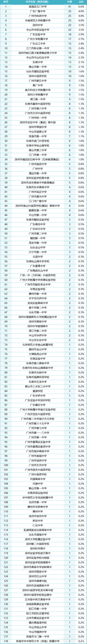Select the 北京师范大学南山附属学校 cell
Viewport: 87px width, 644px height.
(x=38, y=345)
